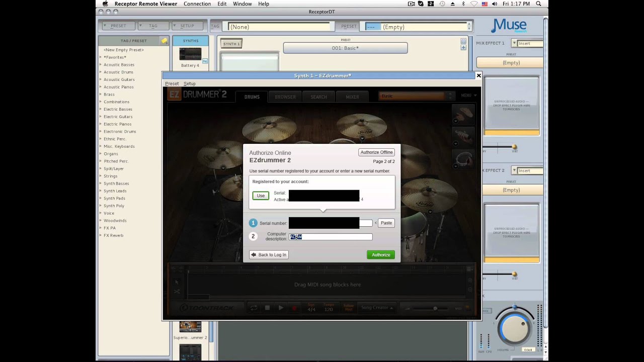Viewport: 644px width, 362px height.
Task: Go Back to Log In
Action: click(269, 255)
